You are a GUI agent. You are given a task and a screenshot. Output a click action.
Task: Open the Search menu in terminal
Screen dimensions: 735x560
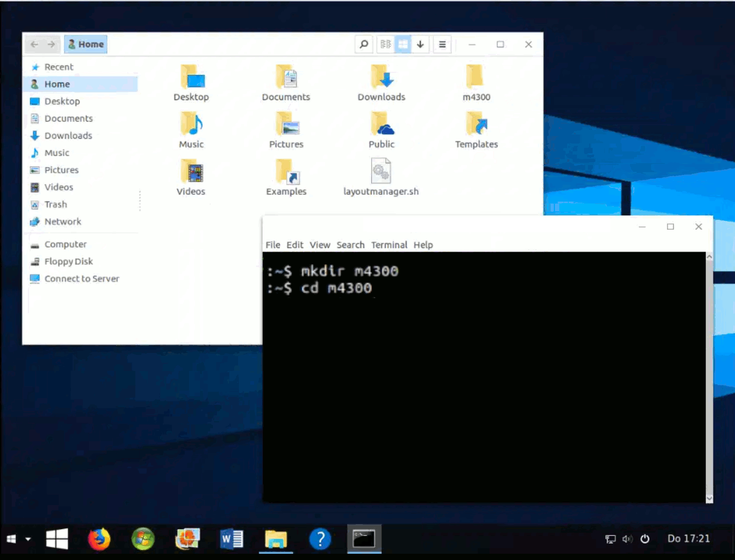click(350, 245)
